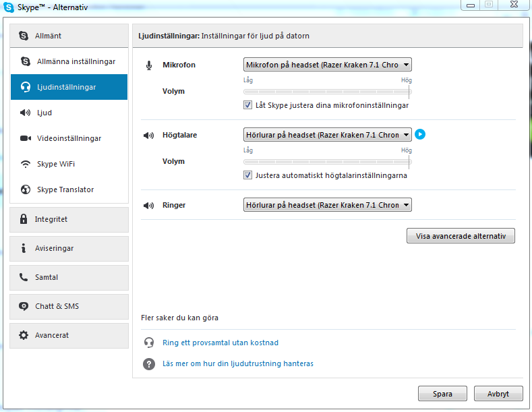
Task: Expand the Allmänt section
Action: tap(69, 36)
